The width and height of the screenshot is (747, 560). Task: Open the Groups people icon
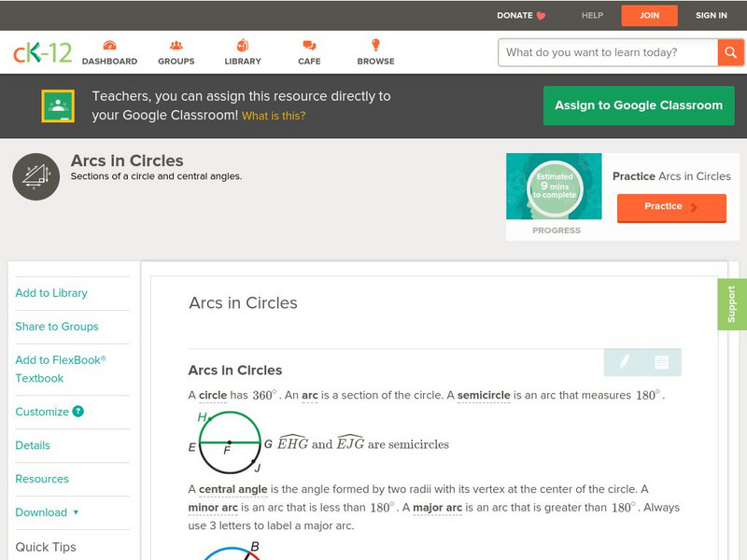click(x=176, y=45)
